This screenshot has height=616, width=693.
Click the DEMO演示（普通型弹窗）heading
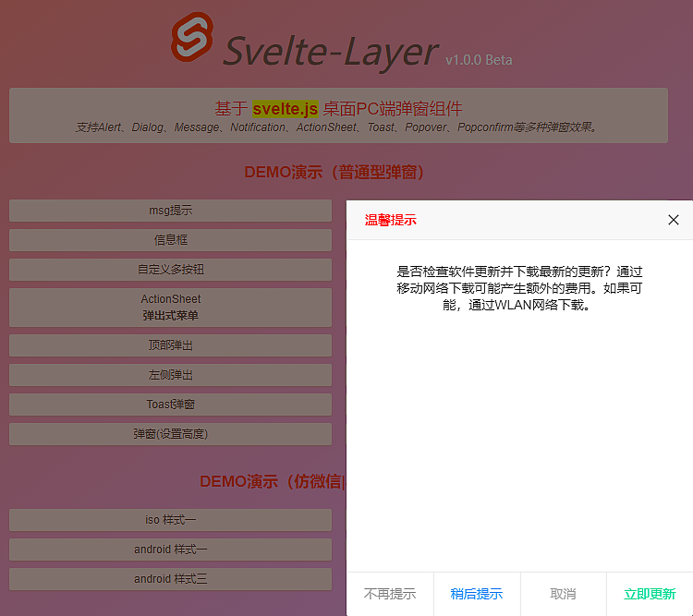click(334, 172)
